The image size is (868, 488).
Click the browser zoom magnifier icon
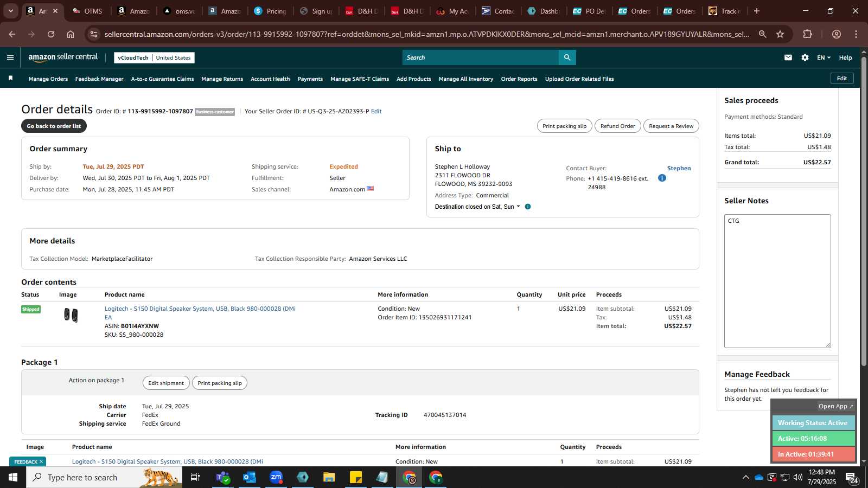(762, 34)
